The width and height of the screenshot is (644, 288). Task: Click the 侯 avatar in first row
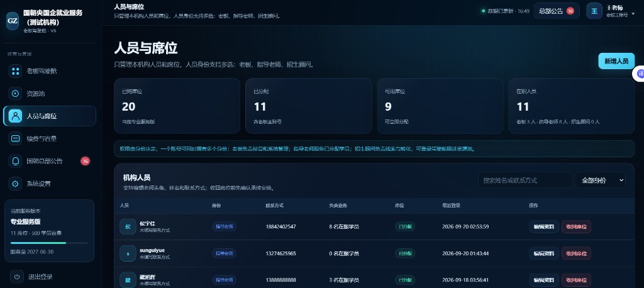(128, 227)
